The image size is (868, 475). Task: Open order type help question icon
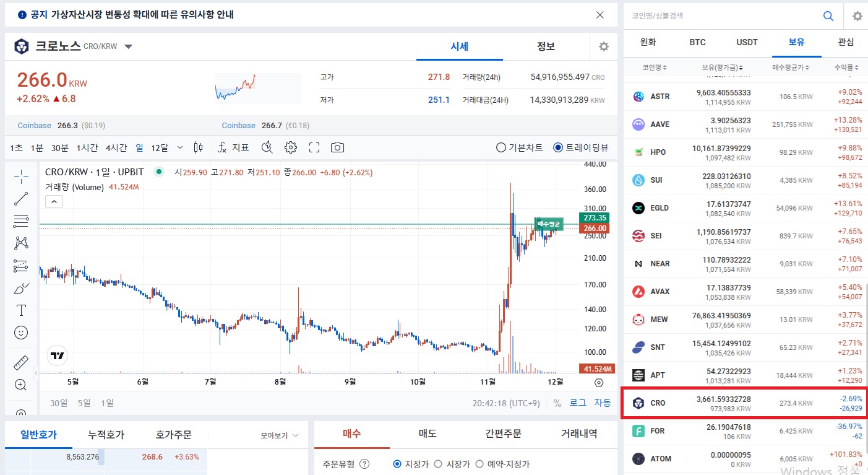(x=364, y=464)
